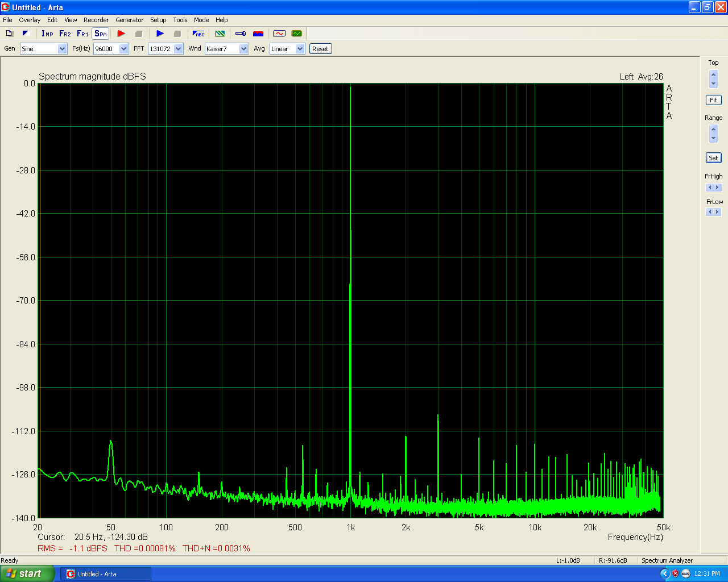Click FrLow right arrow
Screen dimensions: 728x582
718,212
